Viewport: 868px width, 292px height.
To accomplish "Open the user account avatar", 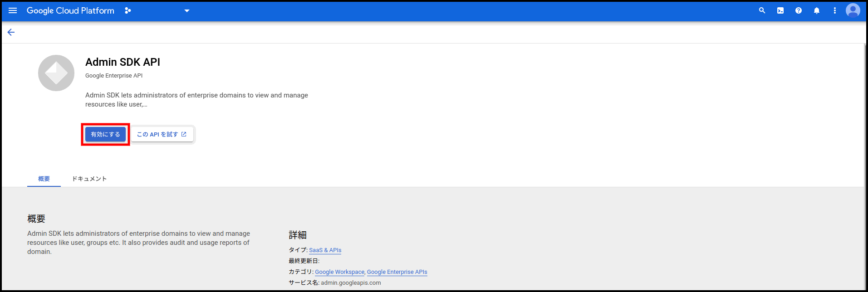I will pos(853,10).
